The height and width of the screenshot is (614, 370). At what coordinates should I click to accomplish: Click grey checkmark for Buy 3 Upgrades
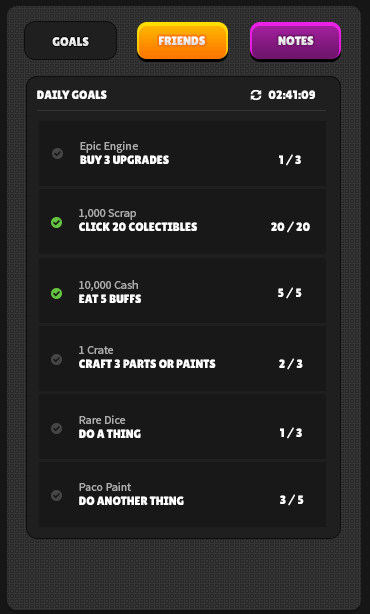[58, 153]
